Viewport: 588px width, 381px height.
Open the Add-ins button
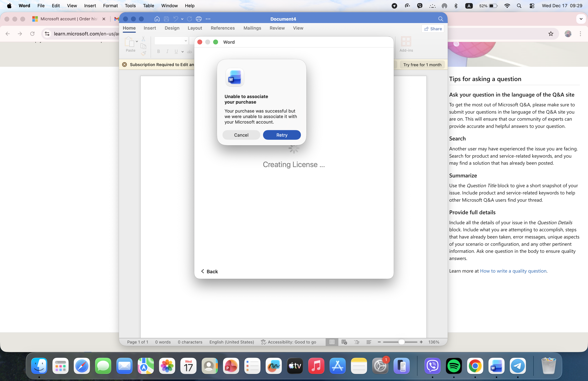click(406, 44)
